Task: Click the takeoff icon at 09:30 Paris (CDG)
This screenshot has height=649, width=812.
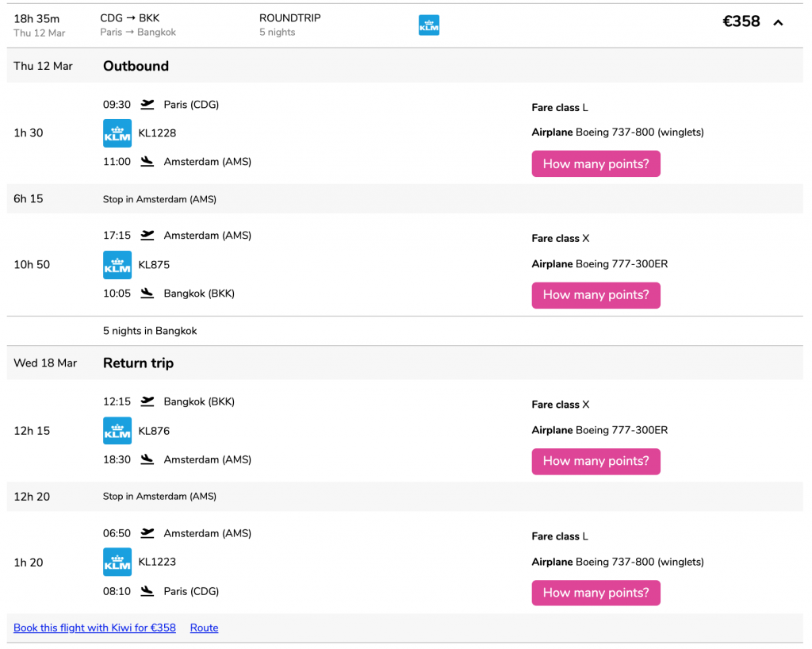Action: tap(147, 105)
